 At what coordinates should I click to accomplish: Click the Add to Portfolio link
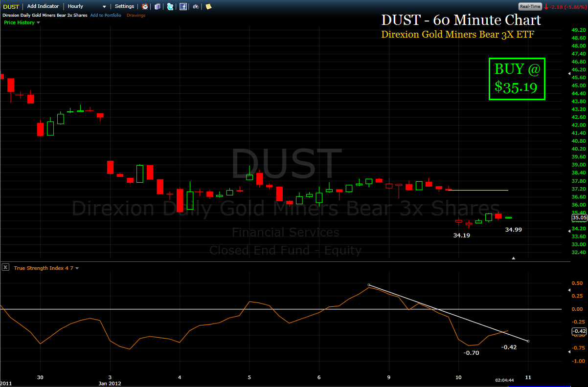106,15
